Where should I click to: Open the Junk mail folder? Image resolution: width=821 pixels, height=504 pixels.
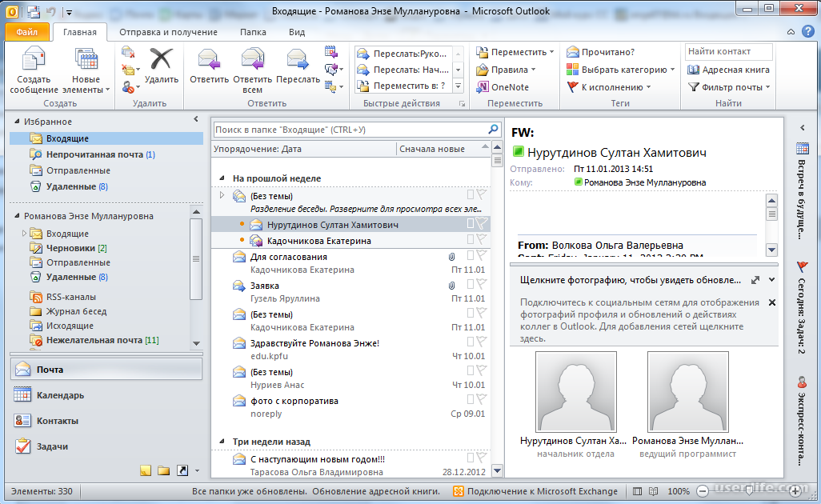94,340
